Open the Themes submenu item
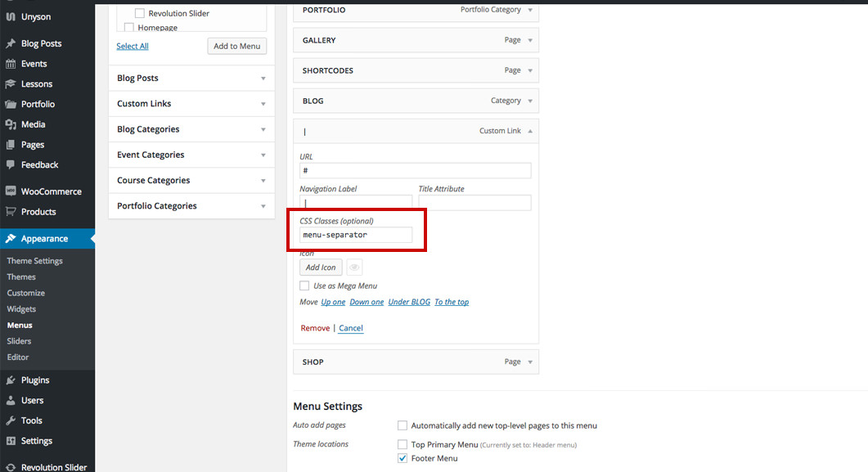Viewport: 868px width, 472px height. 21,276
